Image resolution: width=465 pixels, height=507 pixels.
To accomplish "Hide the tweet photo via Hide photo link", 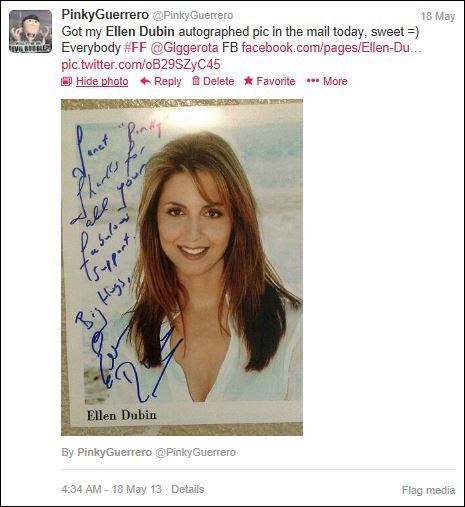I will point(102,81).
